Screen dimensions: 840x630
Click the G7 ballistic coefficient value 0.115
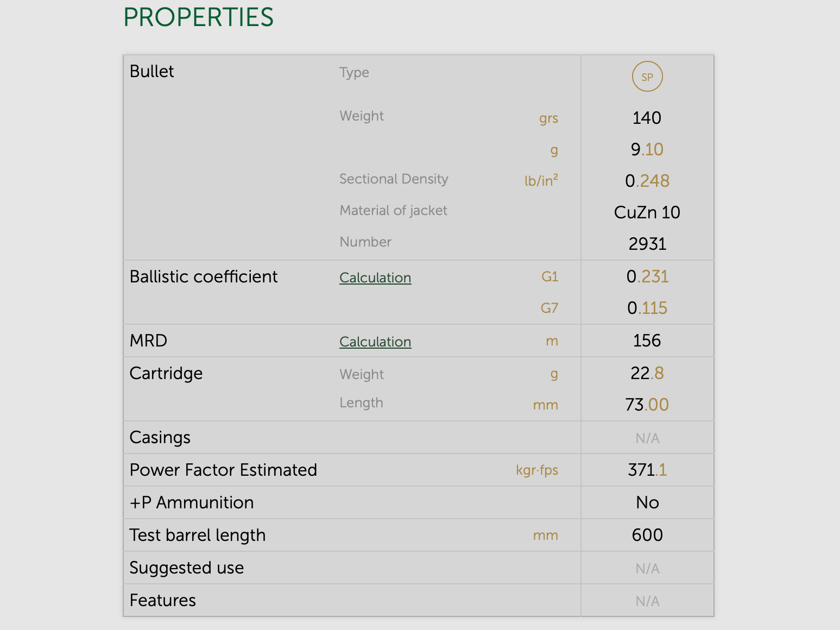pos(647,308)
